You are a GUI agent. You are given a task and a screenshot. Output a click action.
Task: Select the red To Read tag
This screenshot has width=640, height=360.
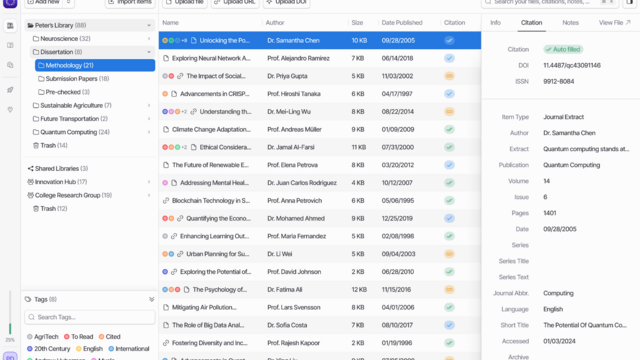pyautogui.click(x=78, y=337)
